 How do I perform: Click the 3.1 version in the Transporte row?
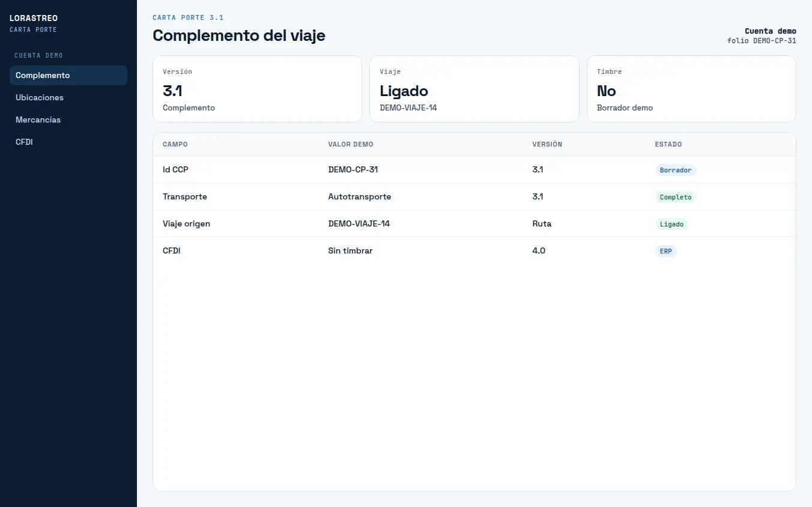[538, 197]
